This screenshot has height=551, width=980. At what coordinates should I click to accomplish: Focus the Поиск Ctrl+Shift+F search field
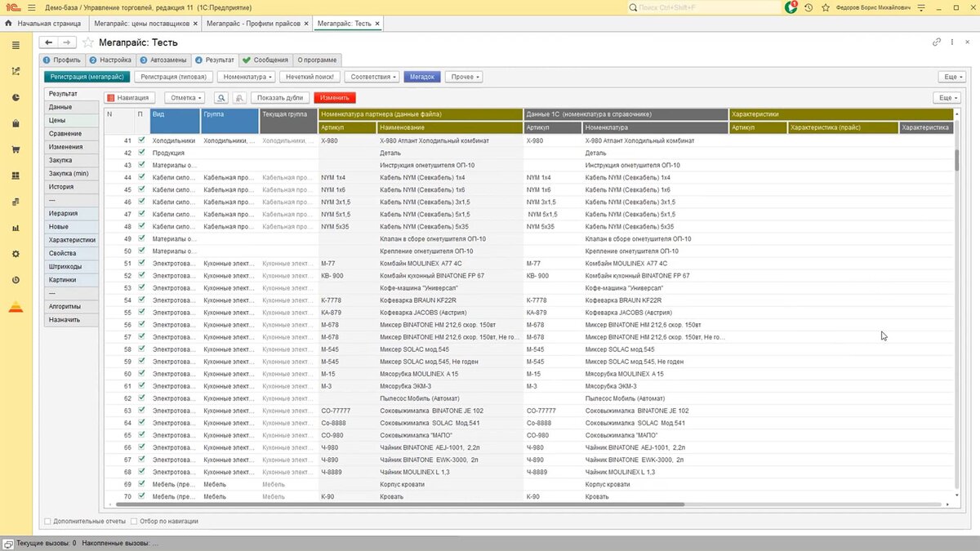[x=703, y=7]
